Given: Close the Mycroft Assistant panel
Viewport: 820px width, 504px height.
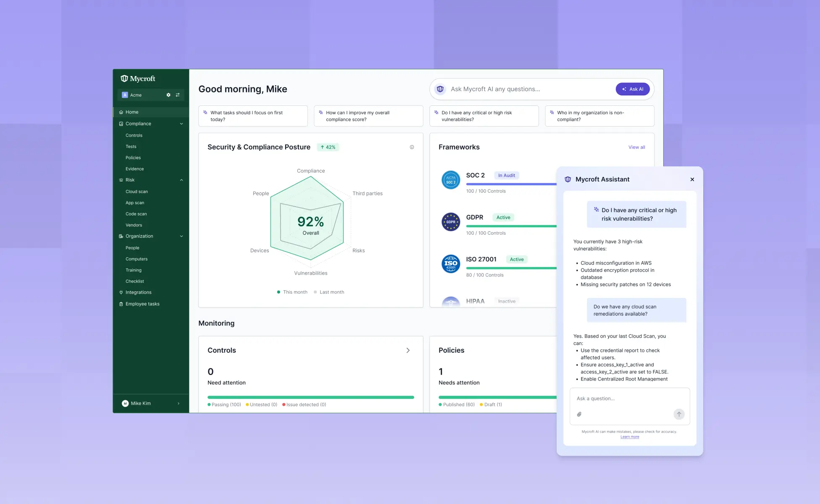Looking at the screenshot, I should pos(692,179).
